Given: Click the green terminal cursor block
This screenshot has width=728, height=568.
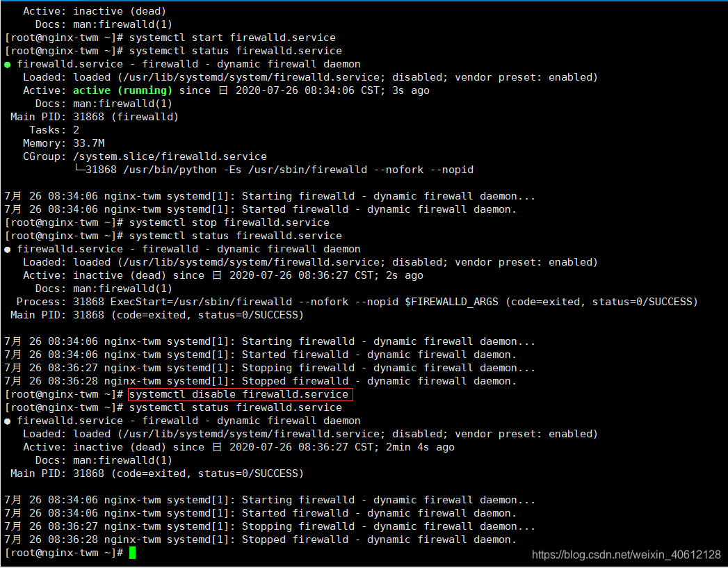Looking at the screenshot, I should (x=132, y=553).
